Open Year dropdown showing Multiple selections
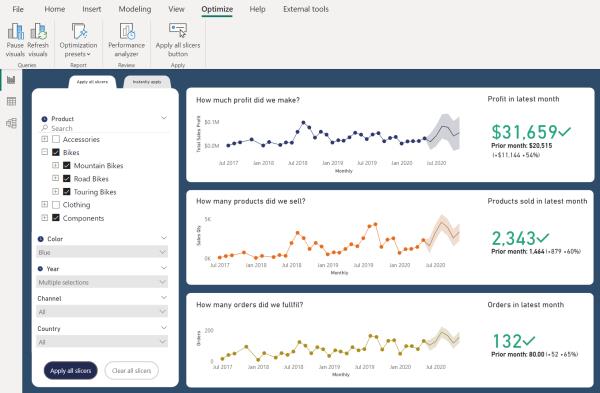600x393 pixels. click(x=102, y=282)
